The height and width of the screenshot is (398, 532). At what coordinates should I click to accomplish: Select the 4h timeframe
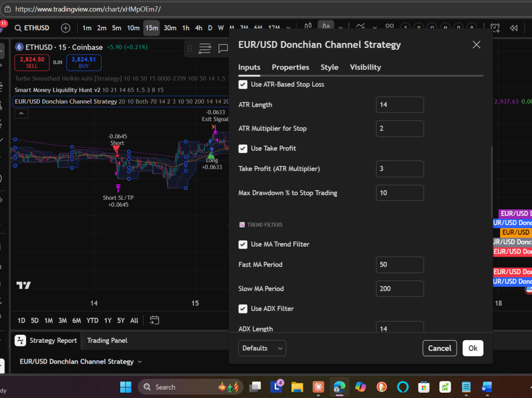coord(198,28)
